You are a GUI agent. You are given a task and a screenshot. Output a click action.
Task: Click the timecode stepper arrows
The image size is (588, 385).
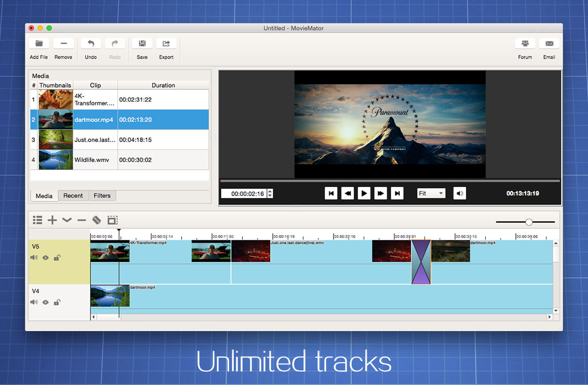(270, 193)
